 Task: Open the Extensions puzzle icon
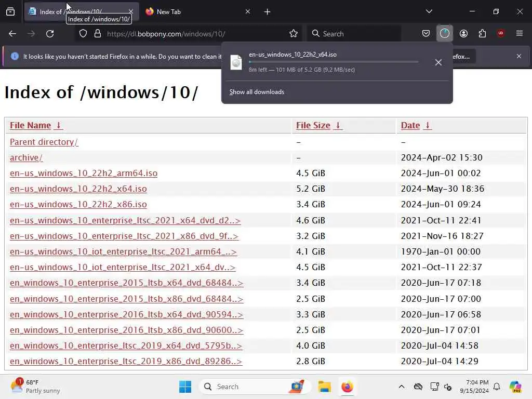click(482, 33)
